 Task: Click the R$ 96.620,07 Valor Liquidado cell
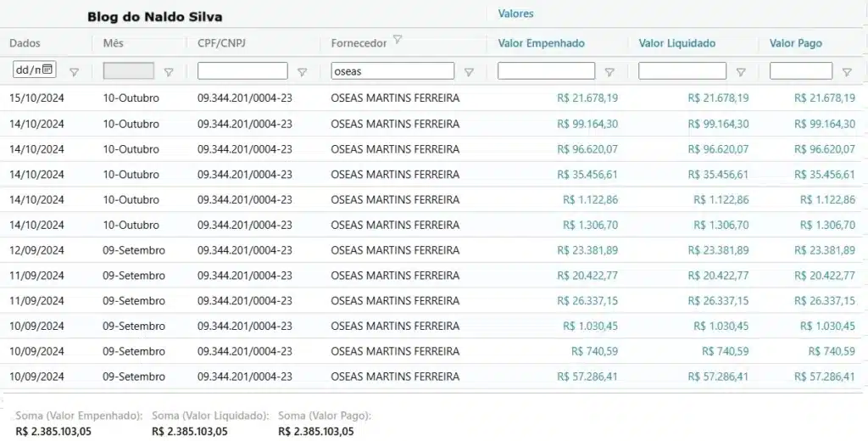point(718,149)
